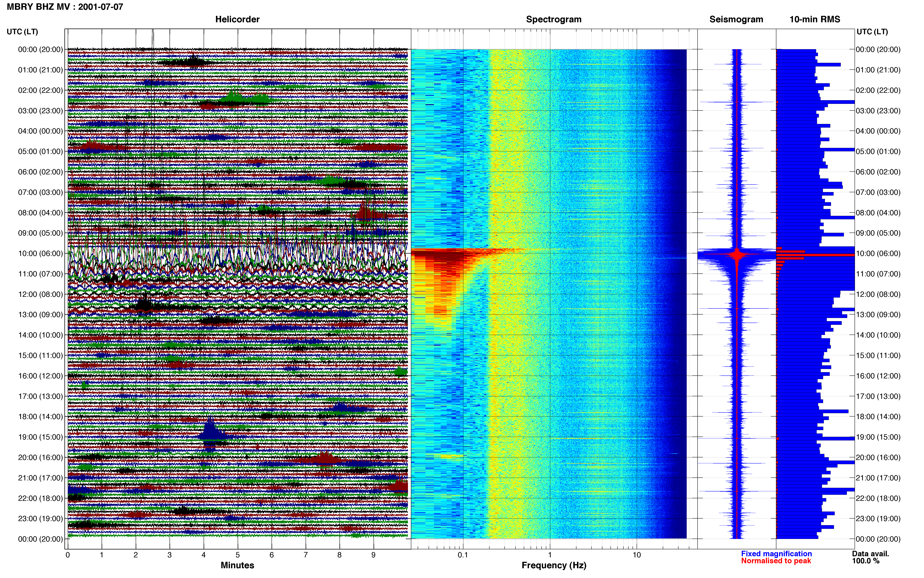This screenshot has height=578, width=924.
Task: Select the 10-min RMS panel heading
Action: coord(815,19)
